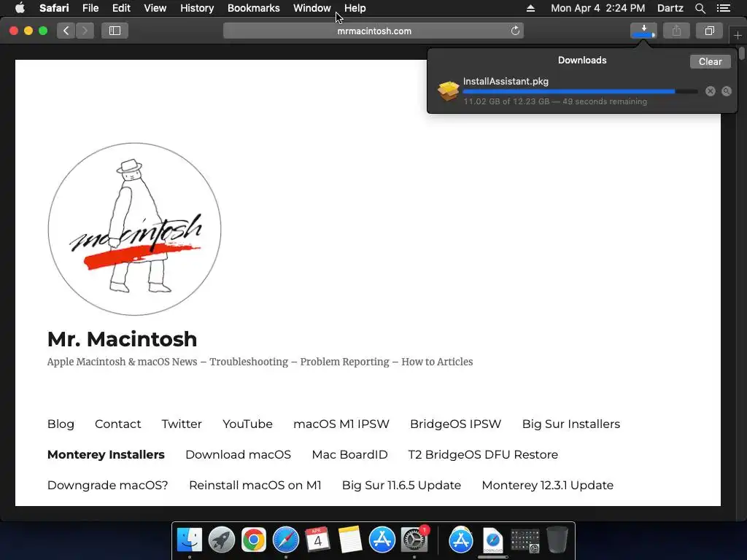
Task: Follow the Twitter link
Action: 182,424
